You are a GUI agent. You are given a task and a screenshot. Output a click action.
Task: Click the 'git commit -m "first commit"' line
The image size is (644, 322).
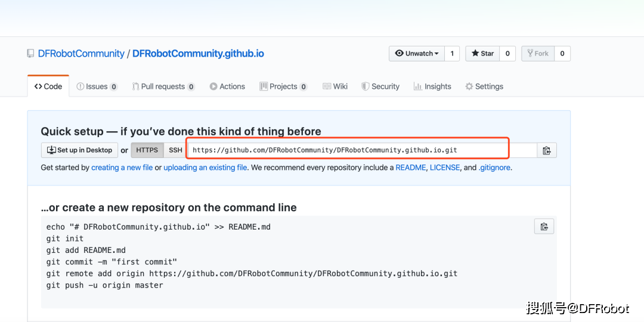click(x=112, y=262)
